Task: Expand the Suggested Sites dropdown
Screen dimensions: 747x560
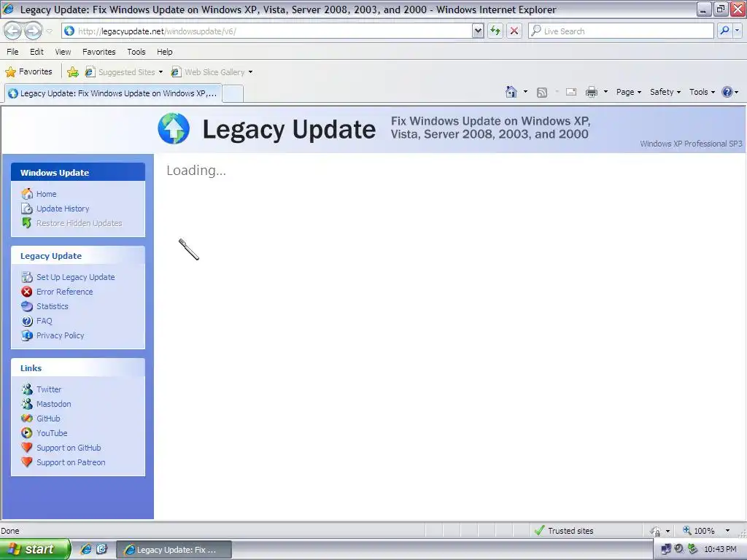Action: coord(160,72)
